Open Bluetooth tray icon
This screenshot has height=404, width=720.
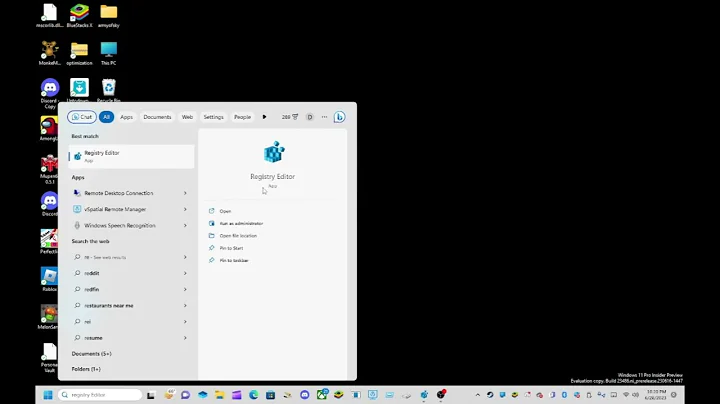(564, 395)
